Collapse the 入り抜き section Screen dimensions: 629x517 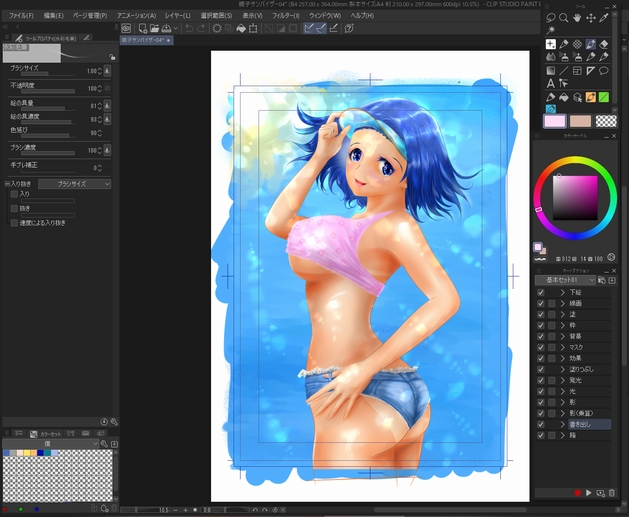7,184
